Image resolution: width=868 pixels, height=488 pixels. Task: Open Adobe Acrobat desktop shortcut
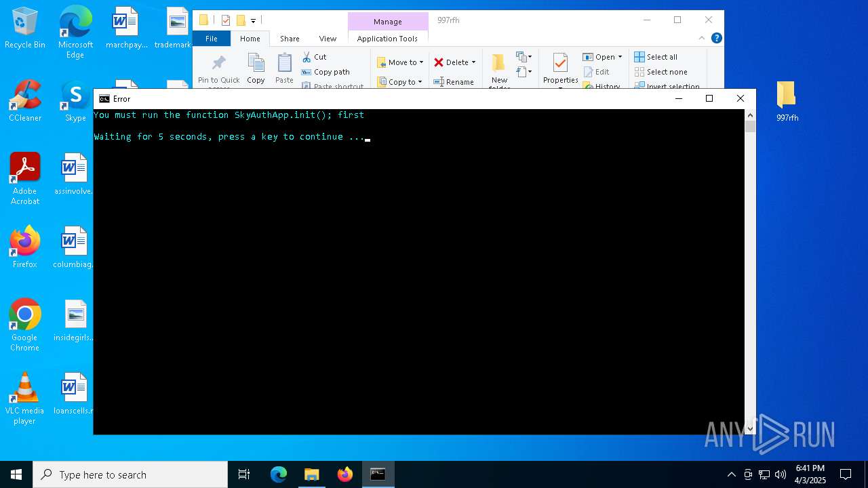[25, 179]
